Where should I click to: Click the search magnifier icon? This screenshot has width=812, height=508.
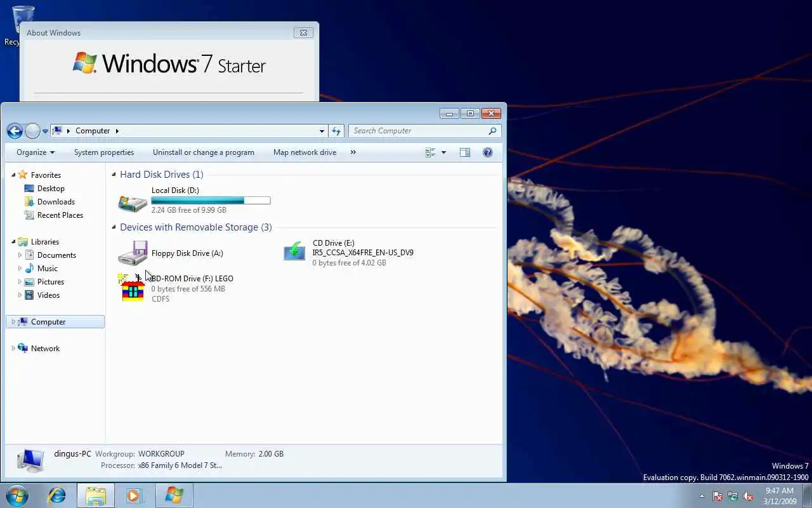492,131
